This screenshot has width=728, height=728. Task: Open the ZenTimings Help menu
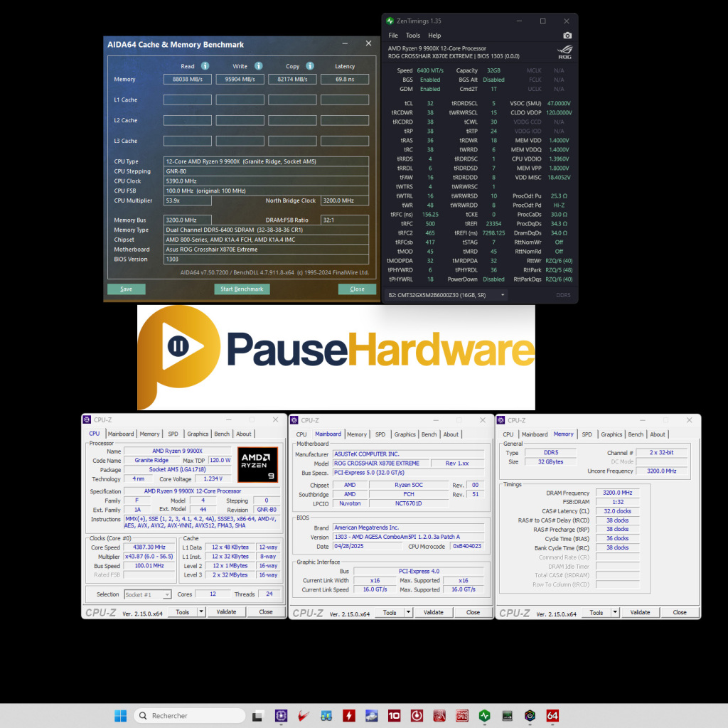point(434,36)
